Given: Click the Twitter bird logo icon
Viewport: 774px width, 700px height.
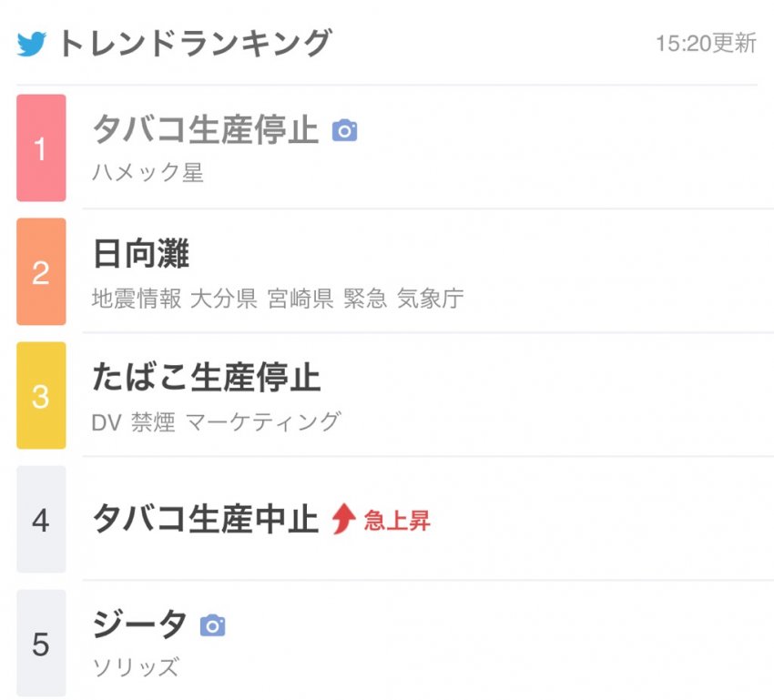Looking at the screenshot, I should coord(32,44).
